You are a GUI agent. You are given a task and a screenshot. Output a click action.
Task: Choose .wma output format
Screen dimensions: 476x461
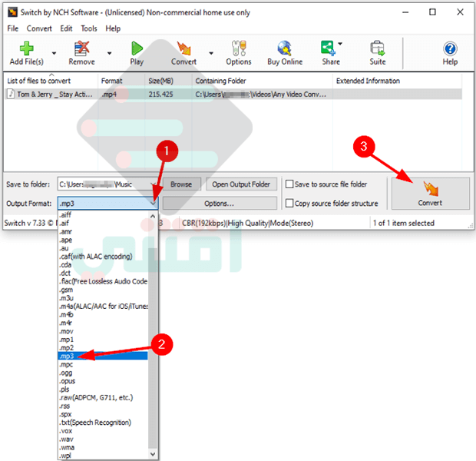coord(103,447)
